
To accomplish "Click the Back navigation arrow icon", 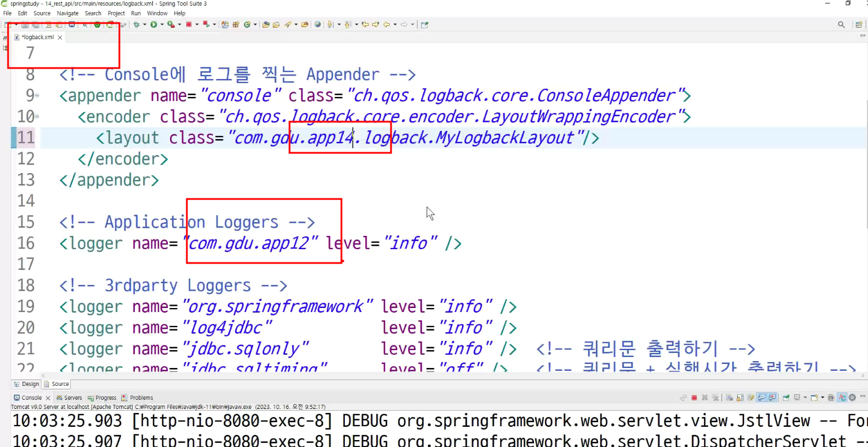I will (386, 25).
